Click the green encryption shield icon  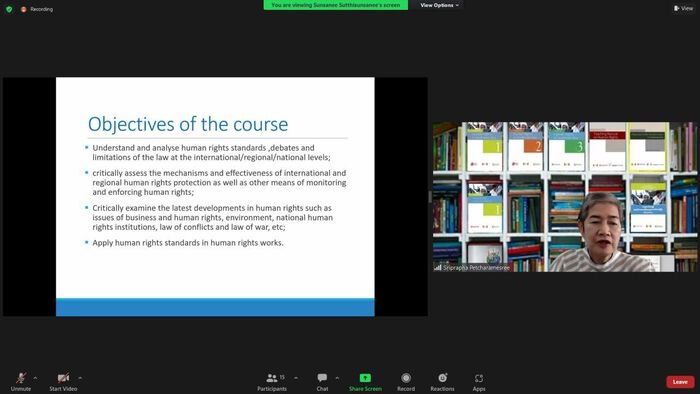tap(9, 9)
